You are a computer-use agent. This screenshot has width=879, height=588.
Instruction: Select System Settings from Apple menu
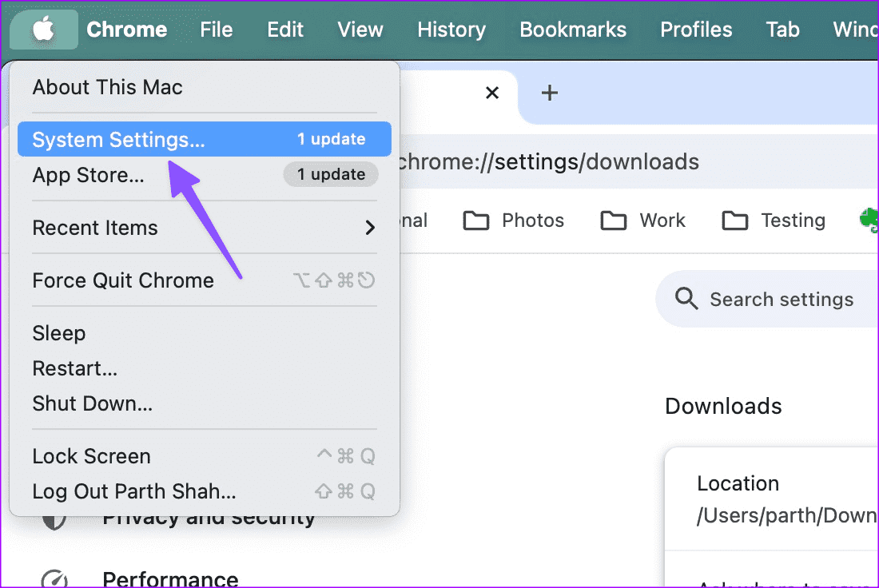tap(118, 140)
